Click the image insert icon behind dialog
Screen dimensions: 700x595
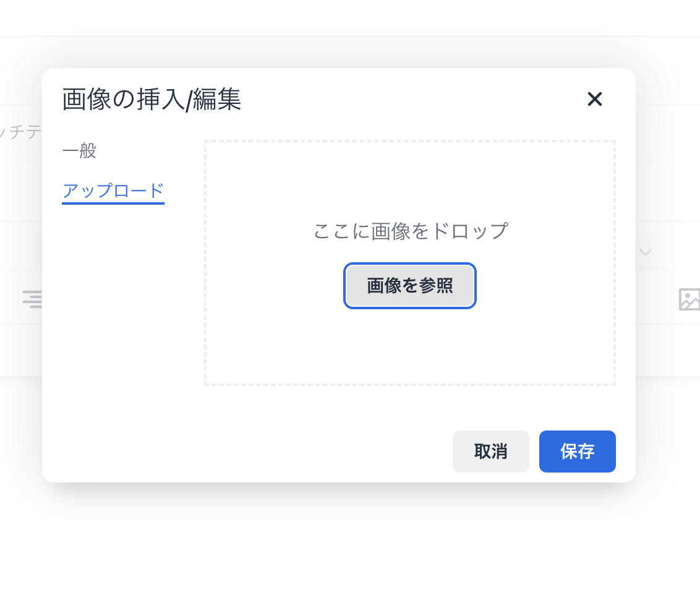point(689,299)
